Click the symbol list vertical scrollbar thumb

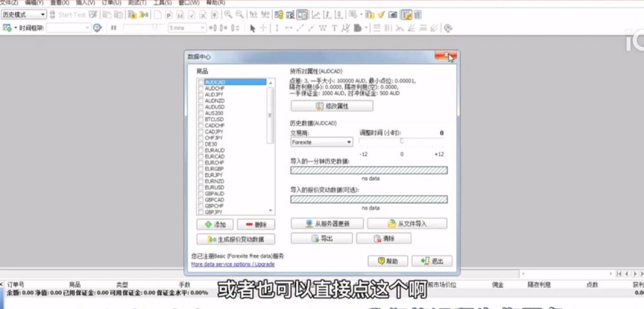[x=270, y=116]
